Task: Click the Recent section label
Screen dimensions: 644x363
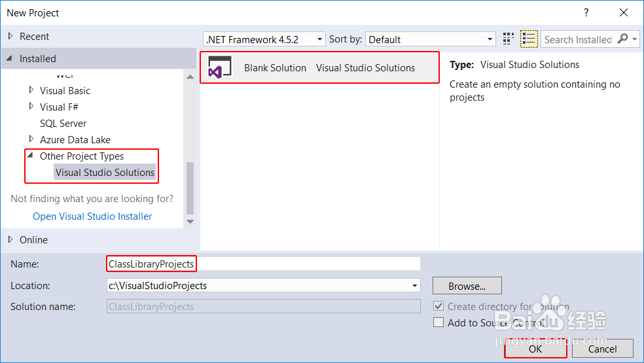Action: tap(34, 37)
